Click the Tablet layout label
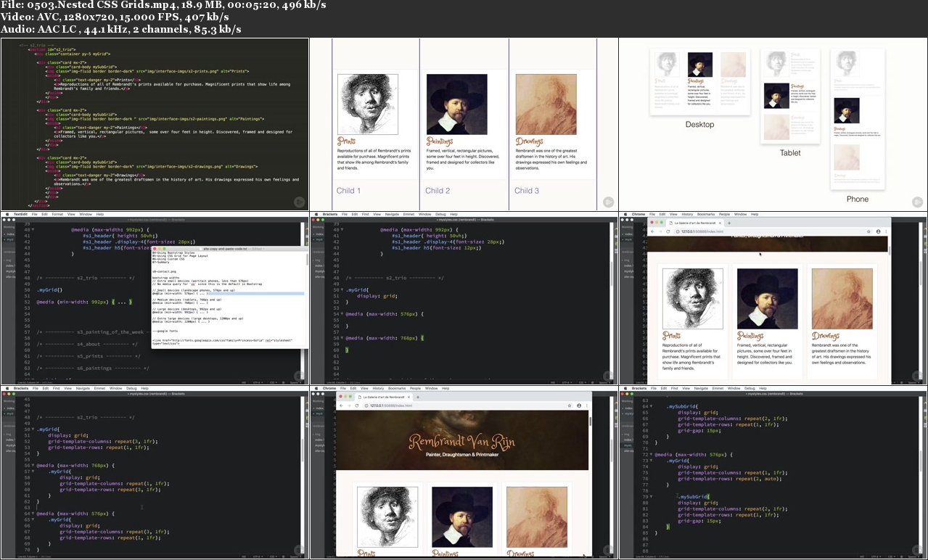The width and height of the screenshot is (928, 560). pyautogui.click(x=790, y=153)
